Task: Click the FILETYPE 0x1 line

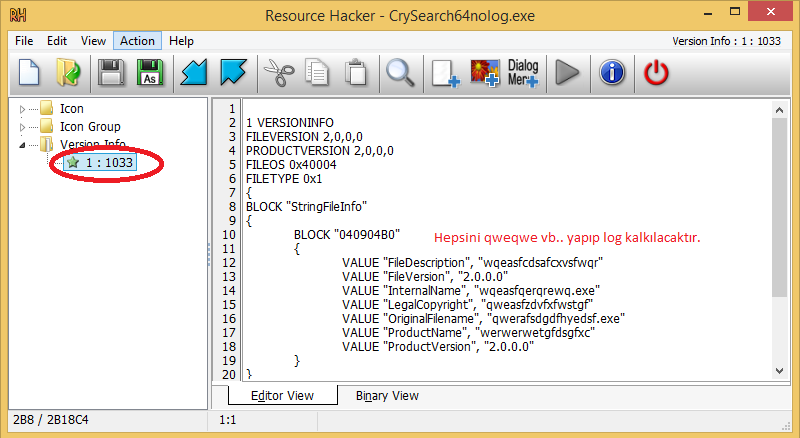Action: (x=284, y=179)
